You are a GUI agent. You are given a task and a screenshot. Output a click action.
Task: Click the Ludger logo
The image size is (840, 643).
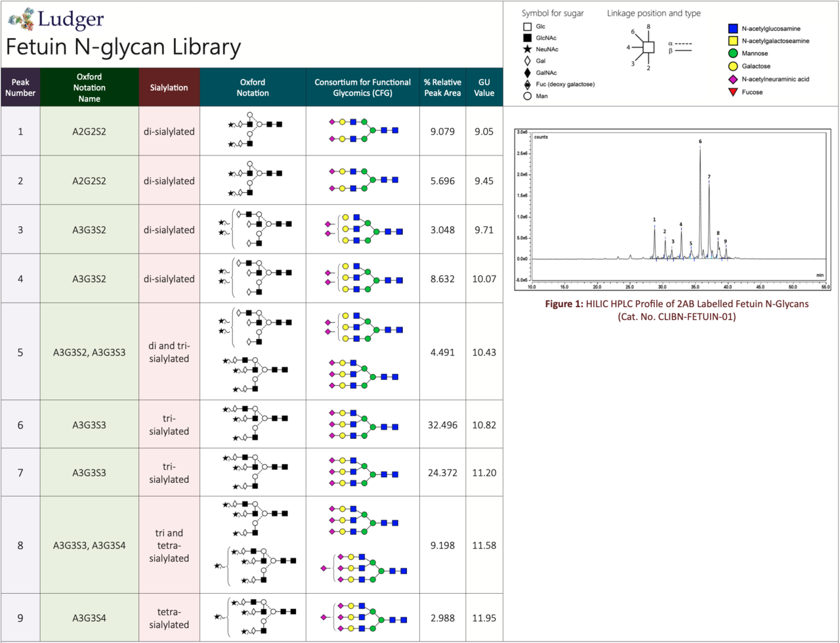56,18
